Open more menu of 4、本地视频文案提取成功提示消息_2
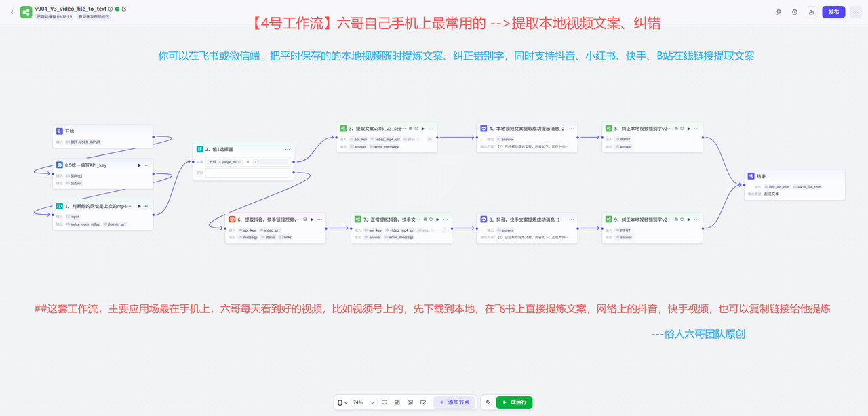This screenshot has width=868, height=416. click(x=571, y=128)
